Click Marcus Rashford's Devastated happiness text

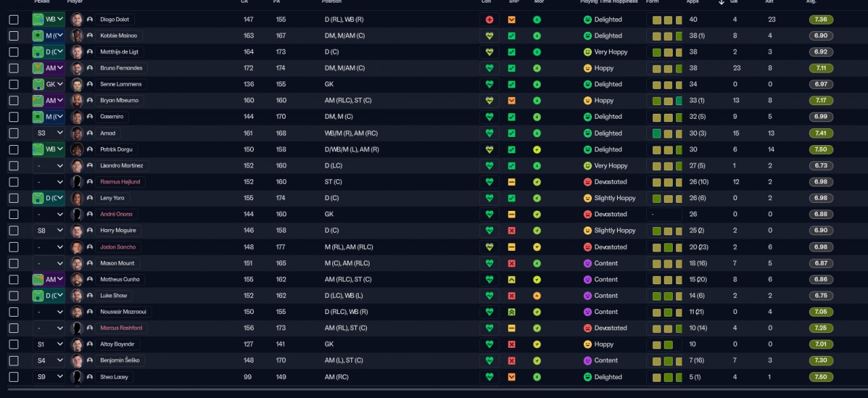[x=610, y=328]
